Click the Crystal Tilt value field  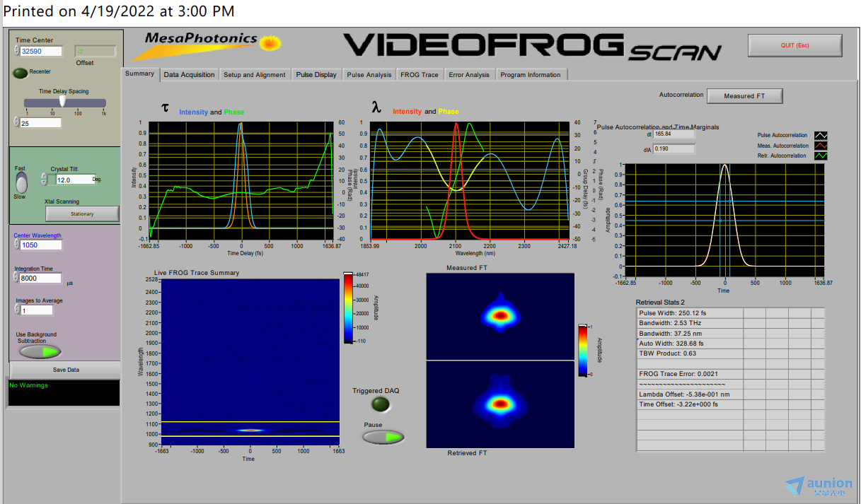76,180
